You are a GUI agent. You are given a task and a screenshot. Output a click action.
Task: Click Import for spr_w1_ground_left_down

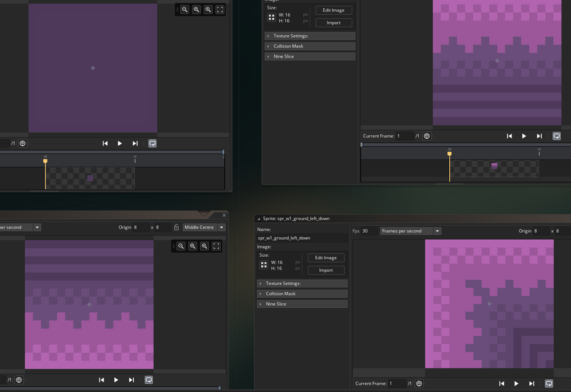pyautogui.click(x=326, y=270)
